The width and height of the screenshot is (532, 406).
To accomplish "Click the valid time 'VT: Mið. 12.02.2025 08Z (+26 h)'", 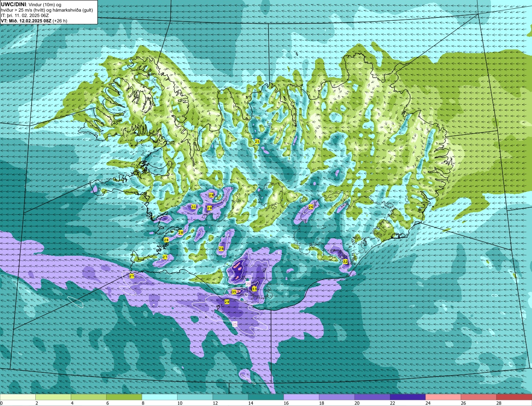I will click(x=34, y=20).
